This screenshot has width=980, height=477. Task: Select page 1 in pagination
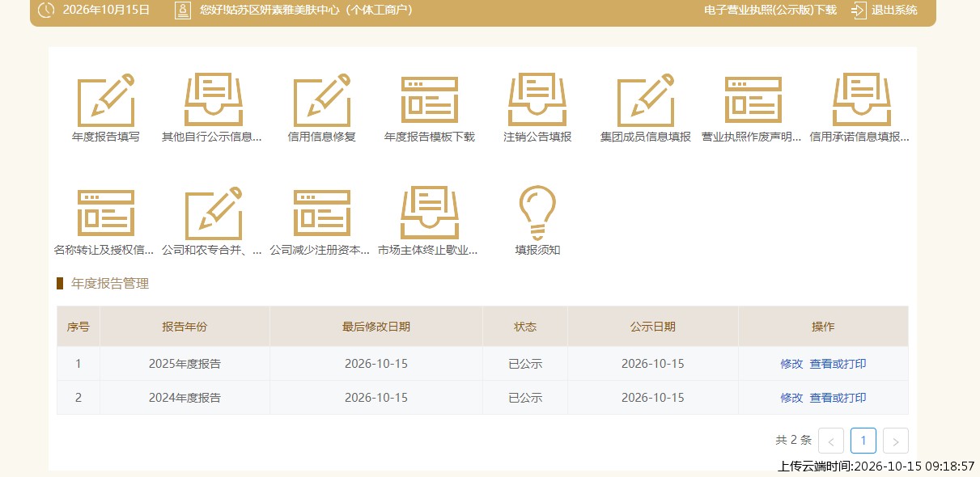863,441
